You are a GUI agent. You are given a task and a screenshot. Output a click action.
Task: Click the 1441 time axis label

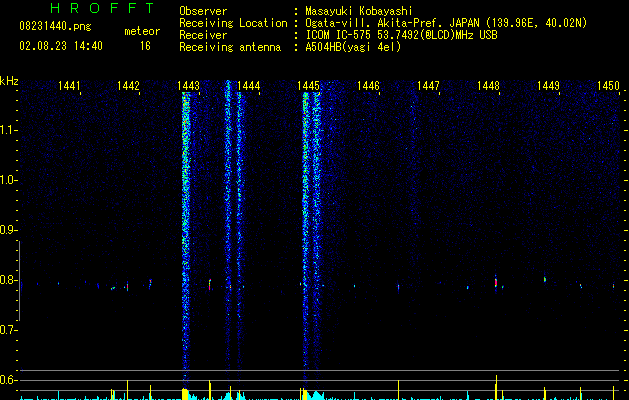69,86
